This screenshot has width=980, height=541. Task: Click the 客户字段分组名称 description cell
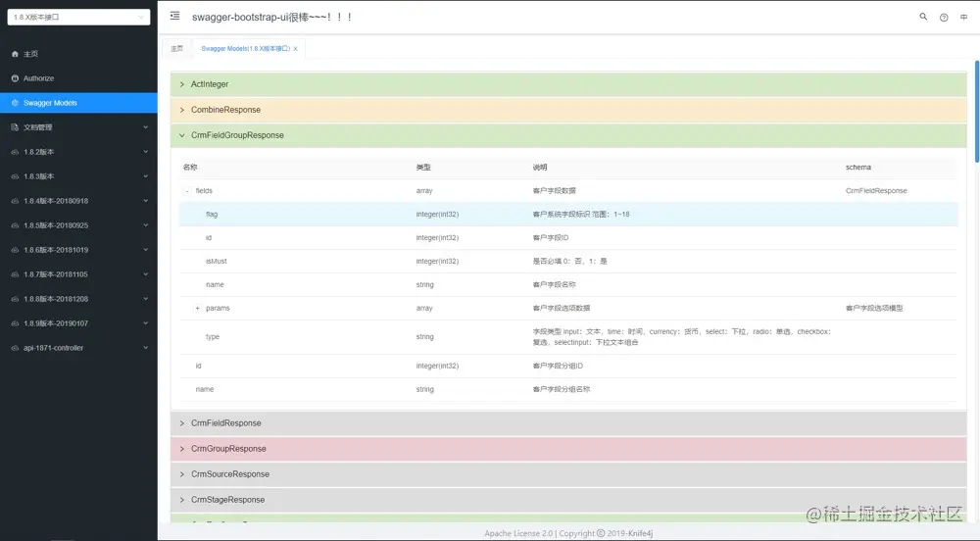point(562,389)
